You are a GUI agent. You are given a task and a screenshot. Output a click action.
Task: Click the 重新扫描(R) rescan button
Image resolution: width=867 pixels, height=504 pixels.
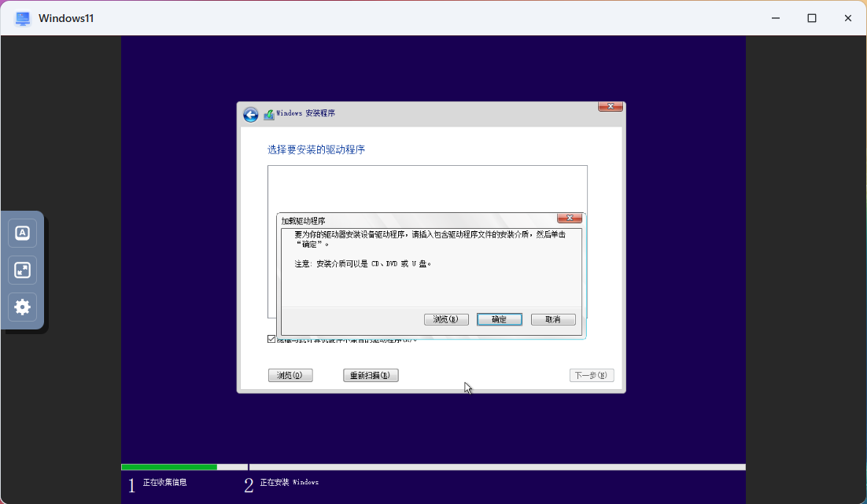point(371,375)
